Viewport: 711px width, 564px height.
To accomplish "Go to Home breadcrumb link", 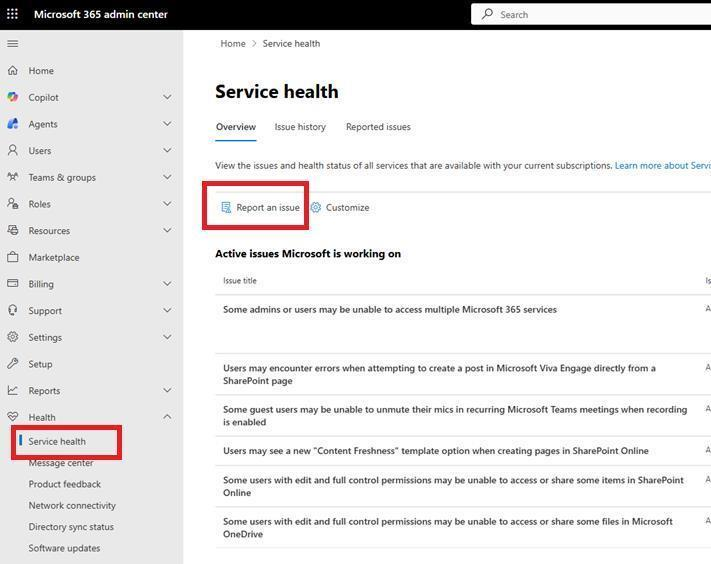I will click(233, 44).
